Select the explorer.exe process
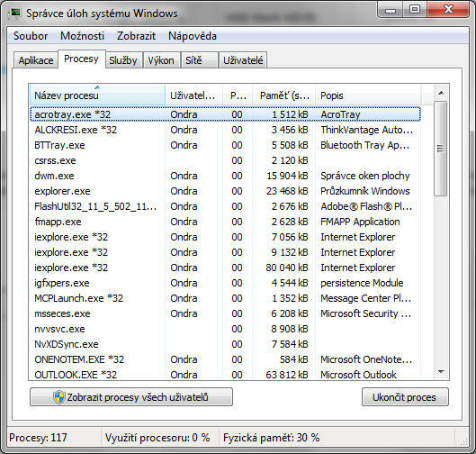 tap(225, 191)
